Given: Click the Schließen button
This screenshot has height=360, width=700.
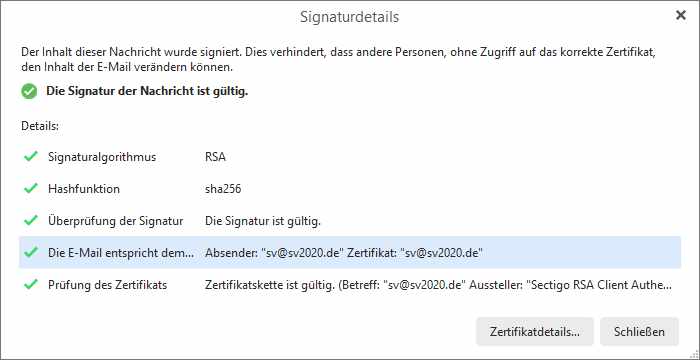Looking at the screenshot, I should (x=639, y=332).
